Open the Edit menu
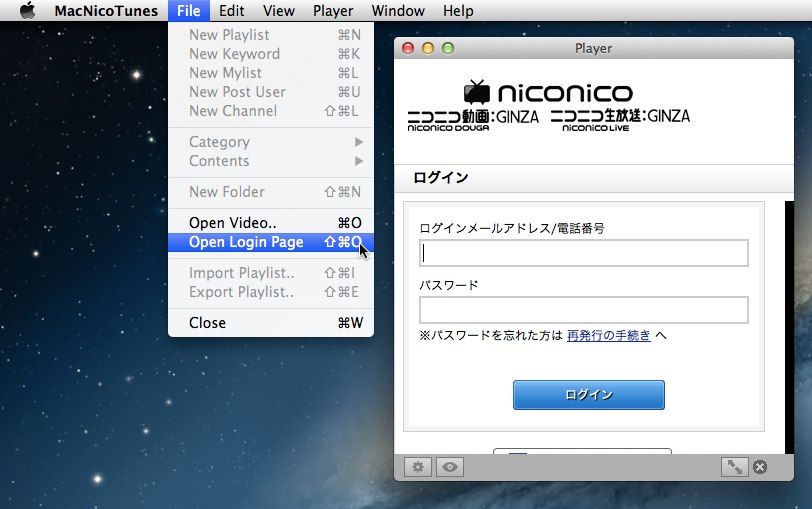812x509 pixels. (231, 10)
